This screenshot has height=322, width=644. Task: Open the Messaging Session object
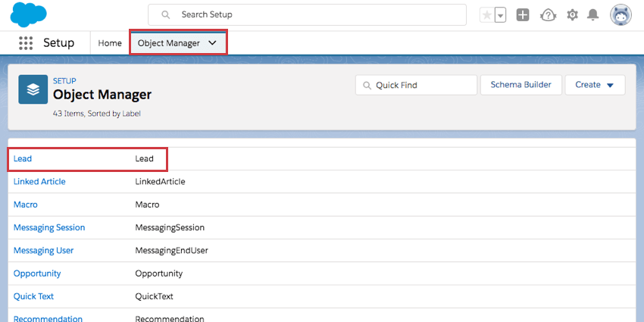click(49, 227)
